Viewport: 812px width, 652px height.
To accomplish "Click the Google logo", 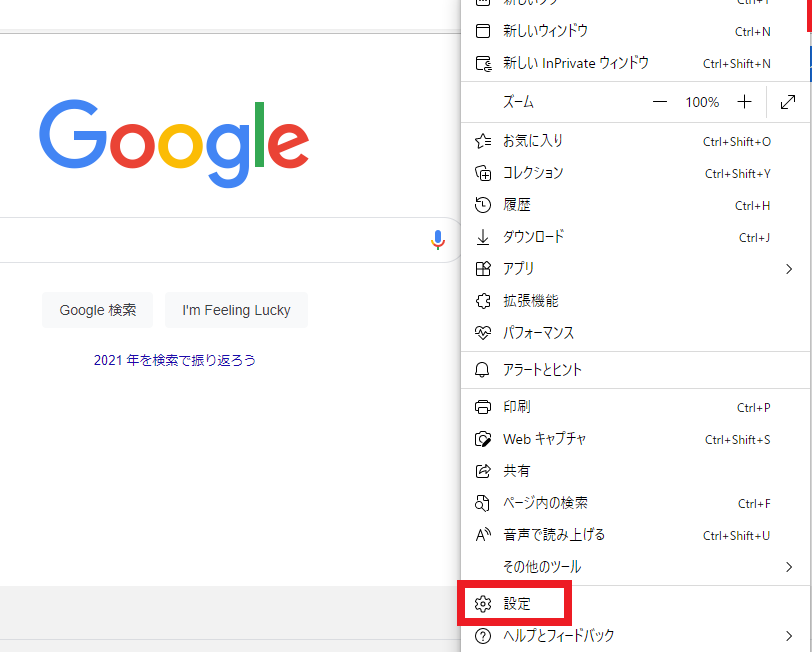I will 174,143.
